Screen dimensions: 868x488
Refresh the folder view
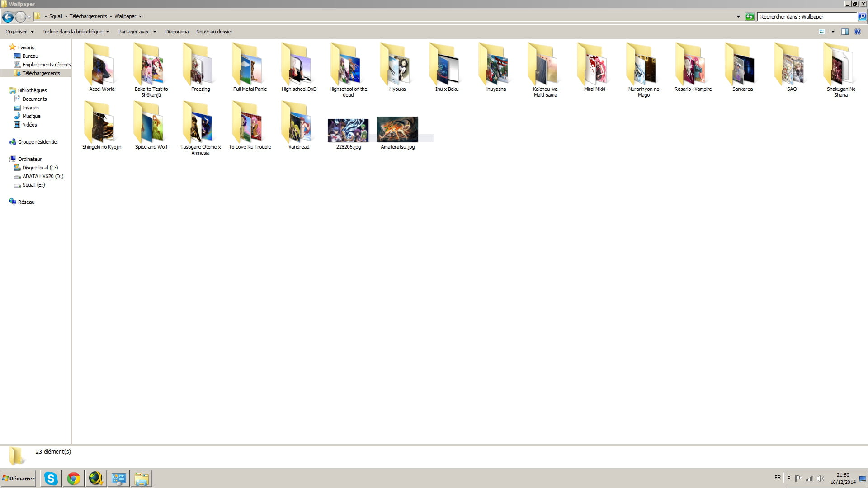(x=750, y=17)
